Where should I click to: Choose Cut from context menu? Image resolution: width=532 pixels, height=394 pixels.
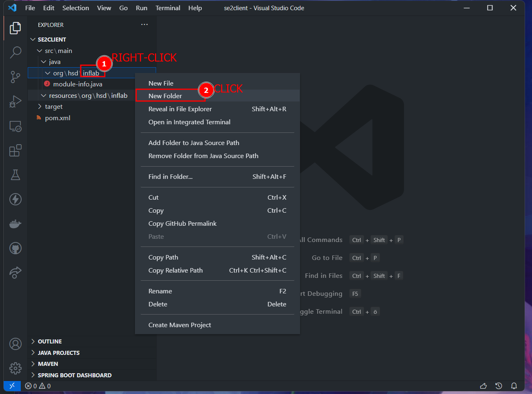217,197
